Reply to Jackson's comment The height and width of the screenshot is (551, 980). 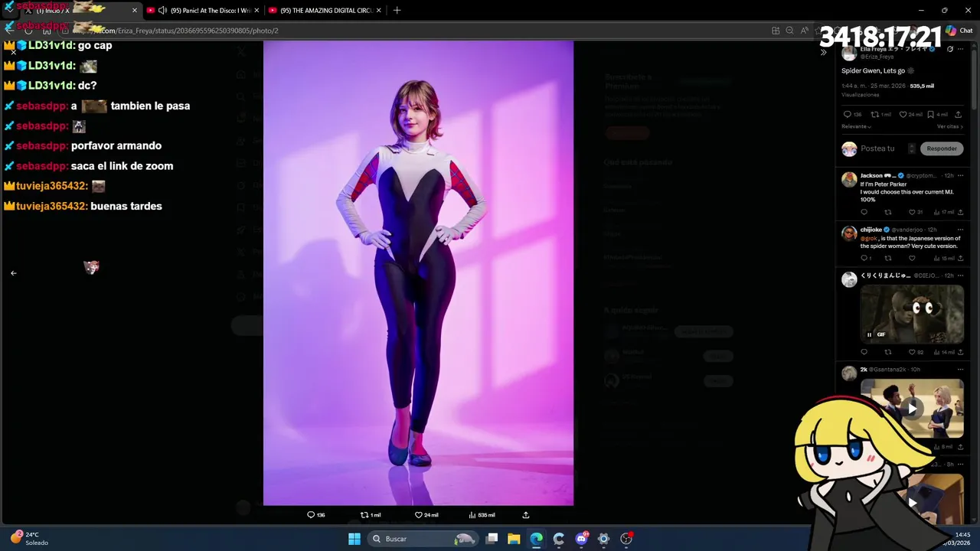864,212
